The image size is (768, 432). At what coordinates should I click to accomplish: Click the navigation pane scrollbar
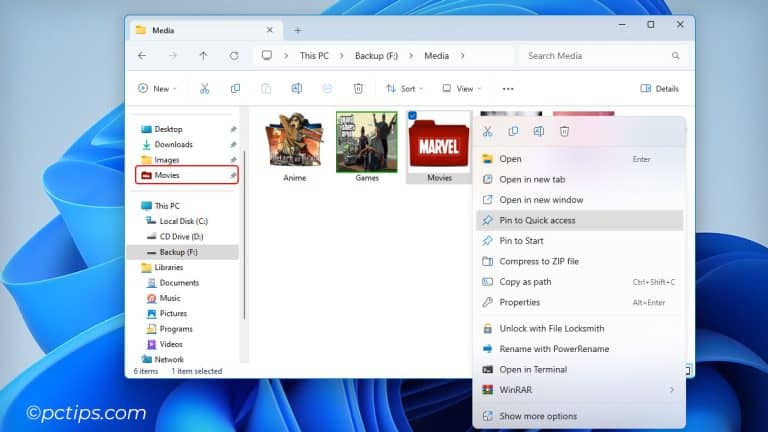244,235
